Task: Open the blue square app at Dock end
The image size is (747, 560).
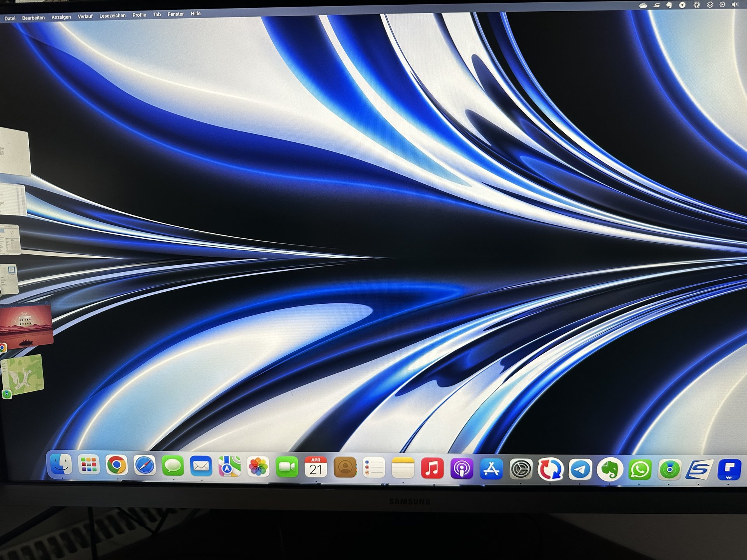Action: (729, 470)
